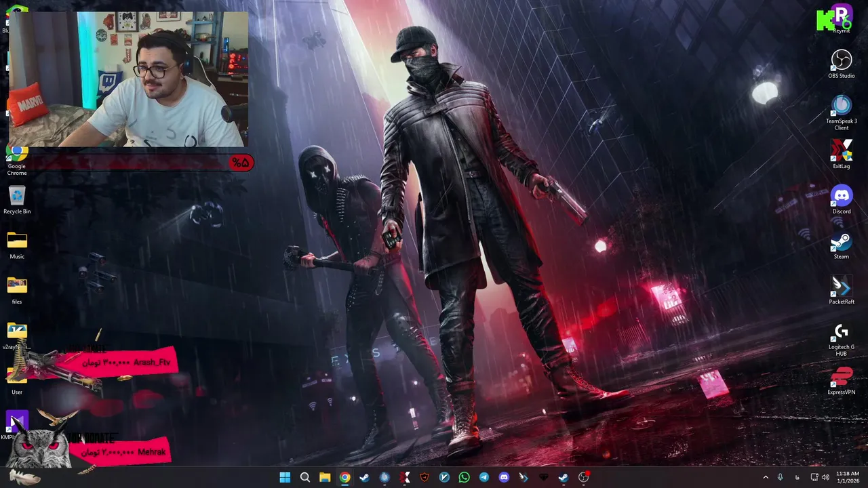Image resolution: width=868 pixels, height=488 pixels.
Task: Launch OBS Studio from desktop
Action: click(x=842, y=64)
